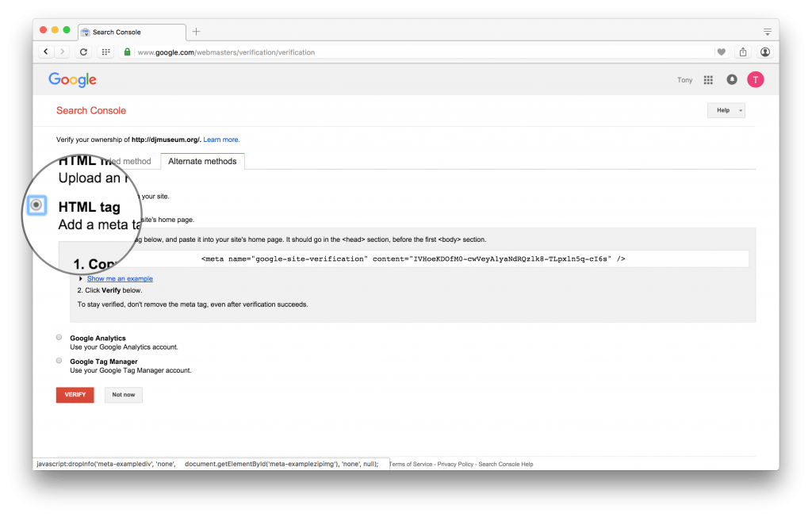Image resolution: width=812 pixels, height=517 pixels.
Task: Navigate back with the browser back arrow
Action: click(45, 51)
